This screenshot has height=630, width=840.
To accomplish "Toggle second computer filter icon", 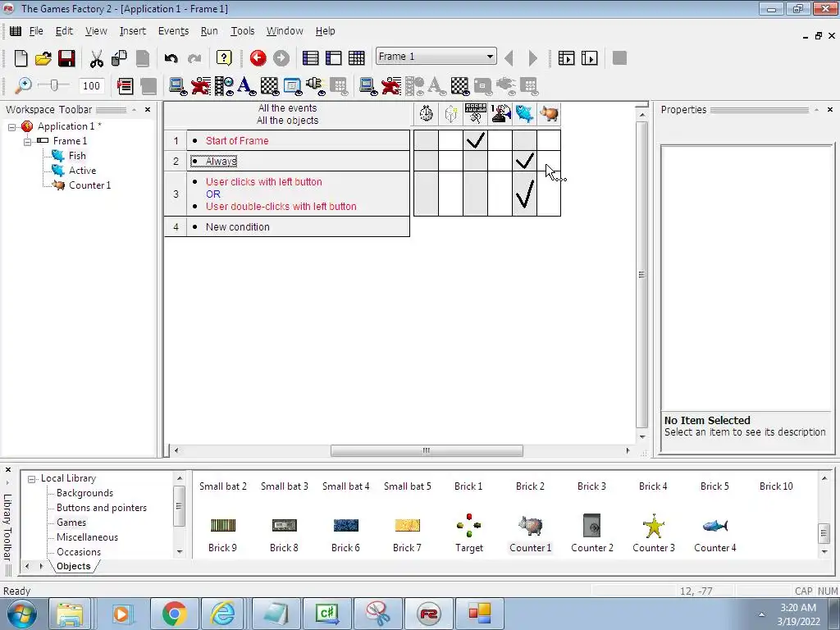I will 368,85.
